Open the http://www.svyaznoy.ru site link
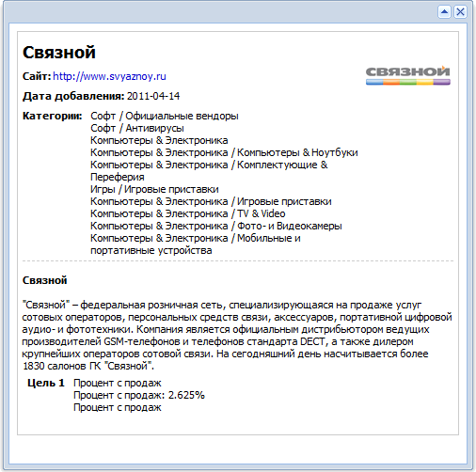 109,76
